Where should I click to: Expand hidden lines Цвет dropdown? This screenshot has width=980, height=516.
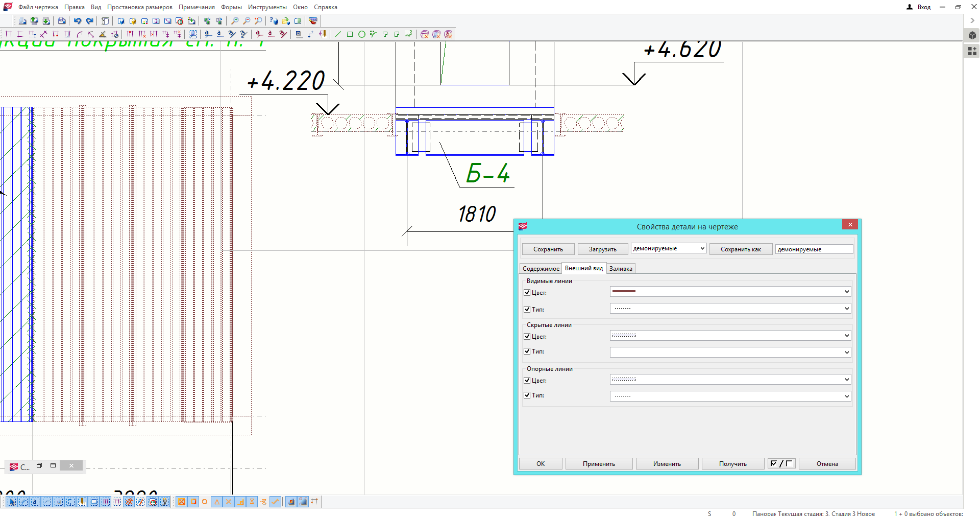click(846, 336)
